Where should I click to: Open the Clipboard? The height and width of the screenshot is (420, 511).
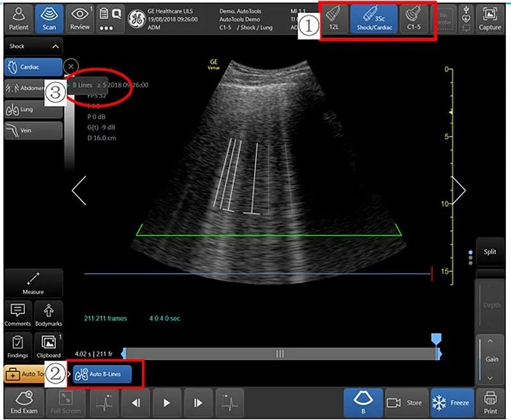(49, 347)
